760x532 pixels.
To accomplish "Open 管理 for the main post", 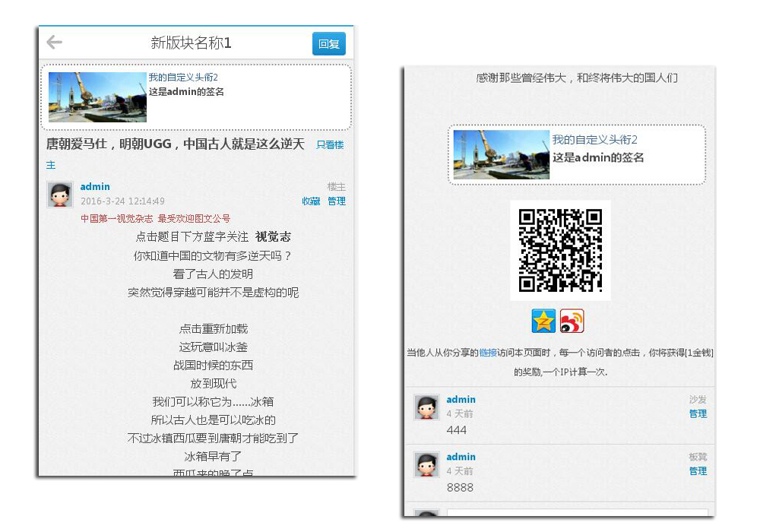I will click(337, 201).
